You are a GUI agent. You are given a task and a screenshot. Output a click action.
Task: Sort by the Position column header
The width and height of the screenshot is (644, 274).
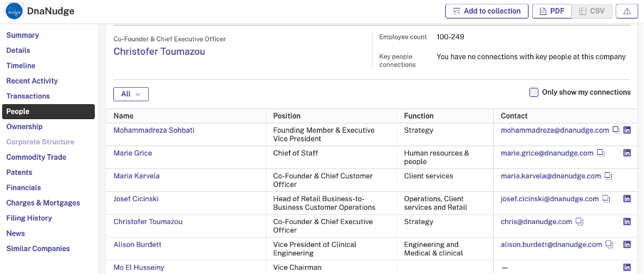(286, 116)
